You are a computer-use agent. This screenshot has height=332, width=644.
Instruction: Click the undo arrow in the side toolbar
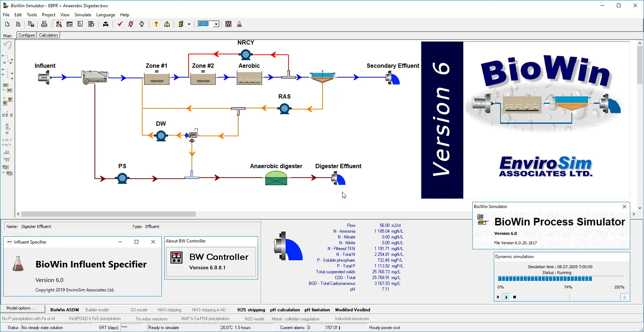coord(7,45)
